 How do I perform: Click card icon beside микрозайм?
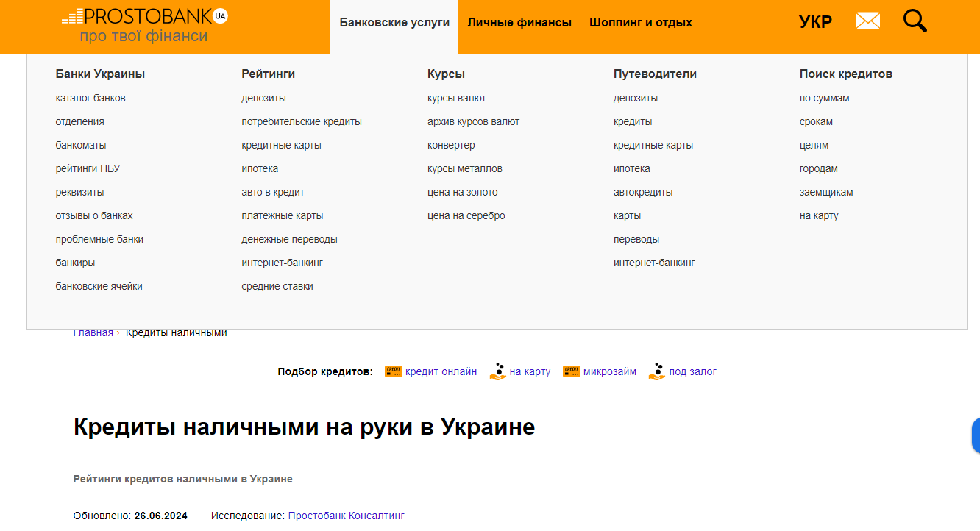pos(572,371)
